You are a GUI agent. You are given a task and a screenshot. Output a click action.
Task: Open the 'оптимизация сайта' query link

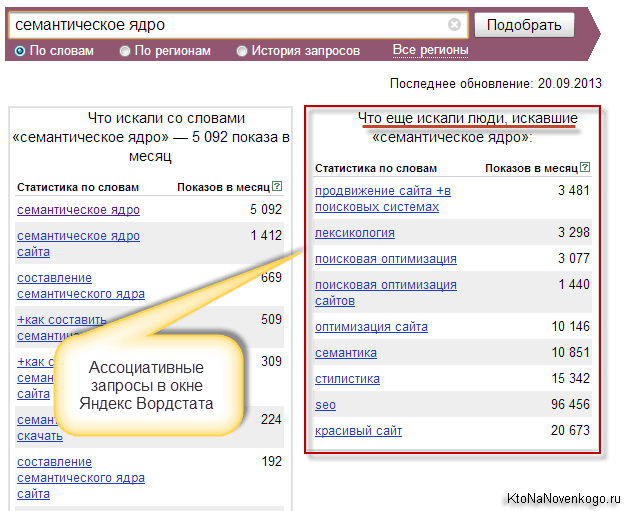pyautogui.click(x=371, y=327)
